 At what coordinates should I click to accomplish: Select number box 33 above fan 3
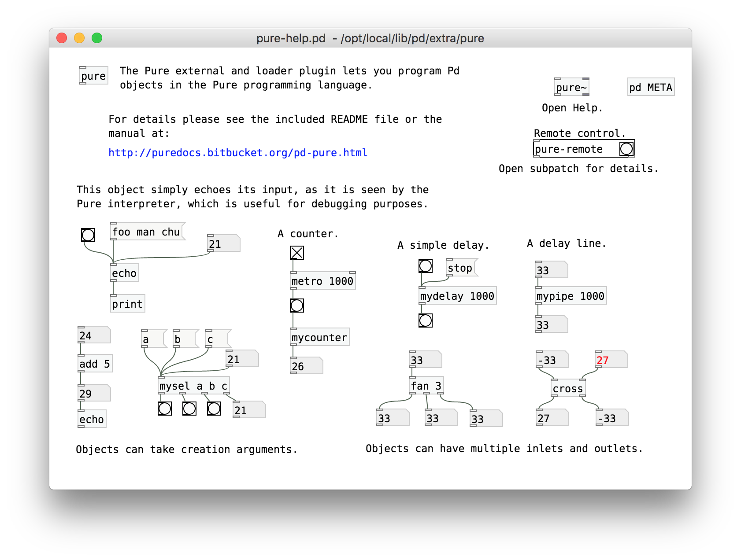click(426, 360)
